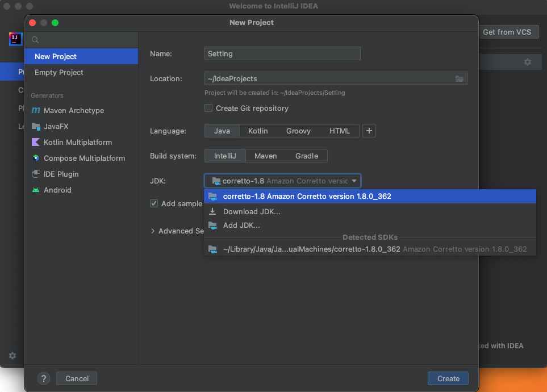Click the Download JDK arrow icon
Image resolution: width=547 pixels, height=392 pixels.
point(212,211)
